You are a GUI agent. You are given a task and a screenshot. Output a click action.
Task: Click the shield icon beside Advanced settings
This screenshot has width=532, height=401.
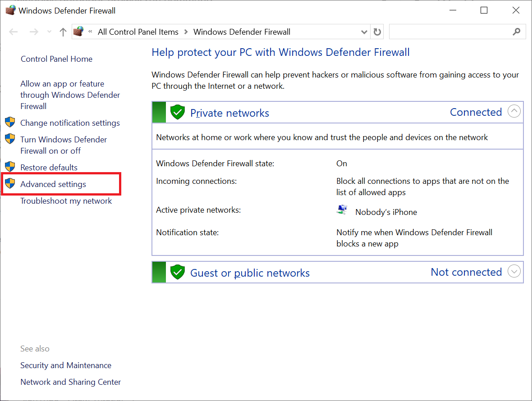tap(10, 184)
